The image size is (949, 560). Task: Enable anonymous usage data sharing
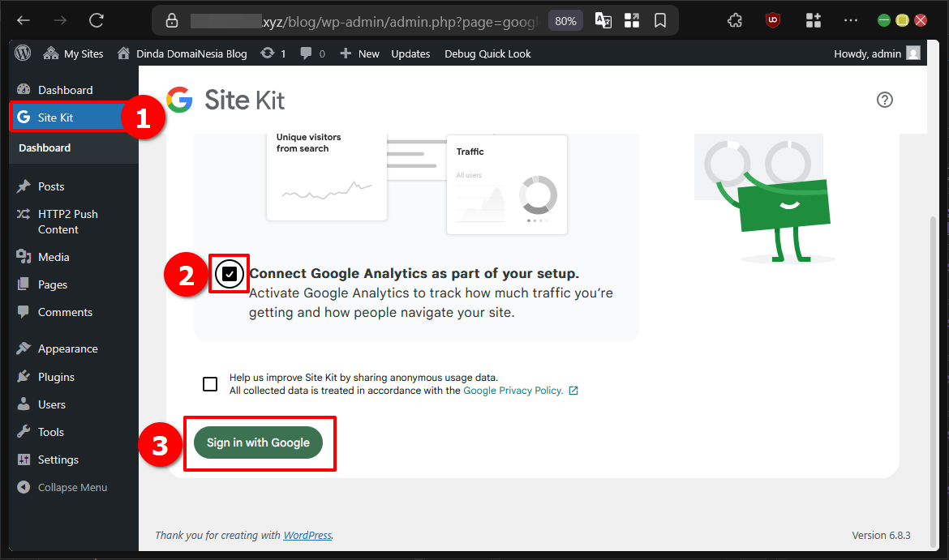(210, 383)
